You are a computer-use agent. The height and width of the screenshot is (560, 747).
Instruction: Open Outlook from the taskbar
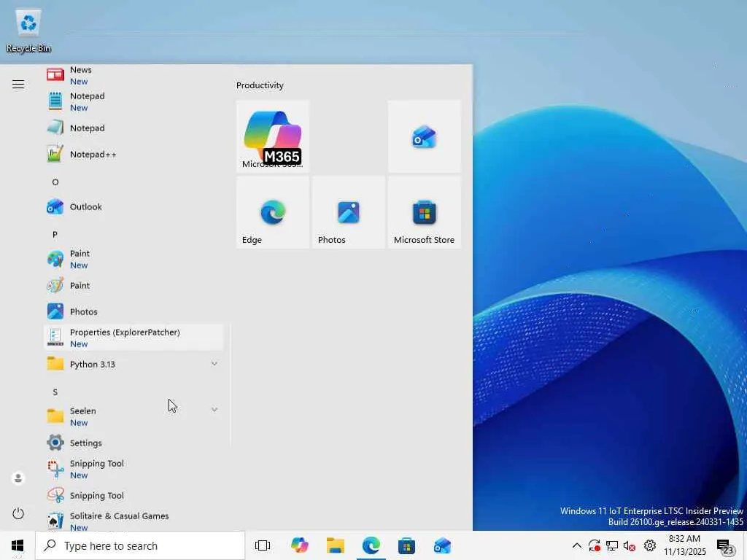click(442, 545)
